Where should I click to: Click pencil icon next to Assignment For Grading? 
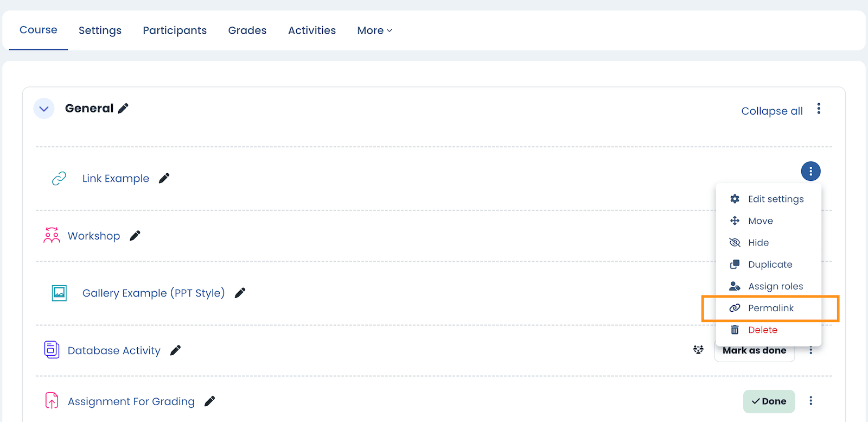(209, 401)
